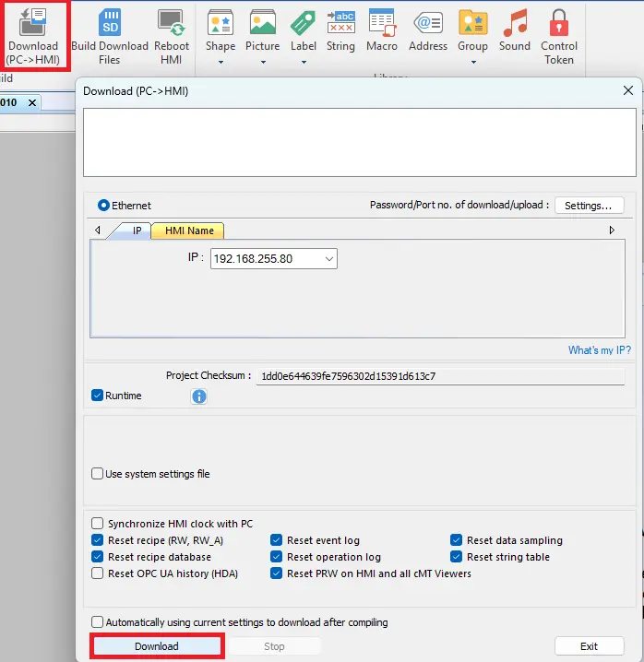Enable Synchronize HMI clock with PC
Screen dimensions: 644x662
pyautogui.click(x=97, y=524)
